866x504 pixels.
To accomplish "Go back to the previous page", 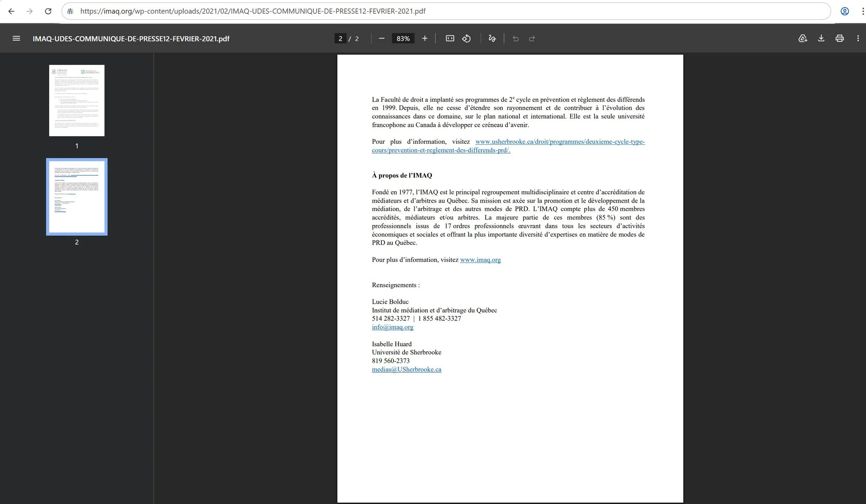I will (x=11, y=11).
